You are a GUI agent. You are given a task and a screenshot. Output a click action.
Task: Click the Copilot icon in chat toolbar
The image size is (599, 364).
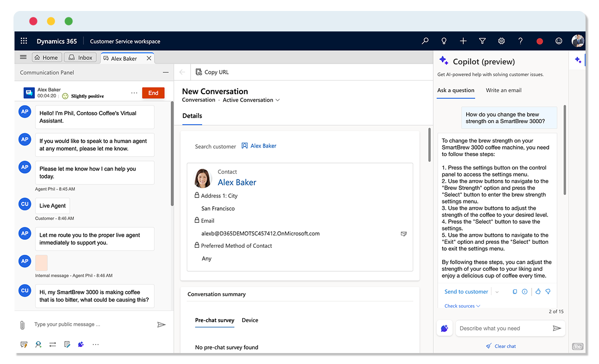pos(81,345)
